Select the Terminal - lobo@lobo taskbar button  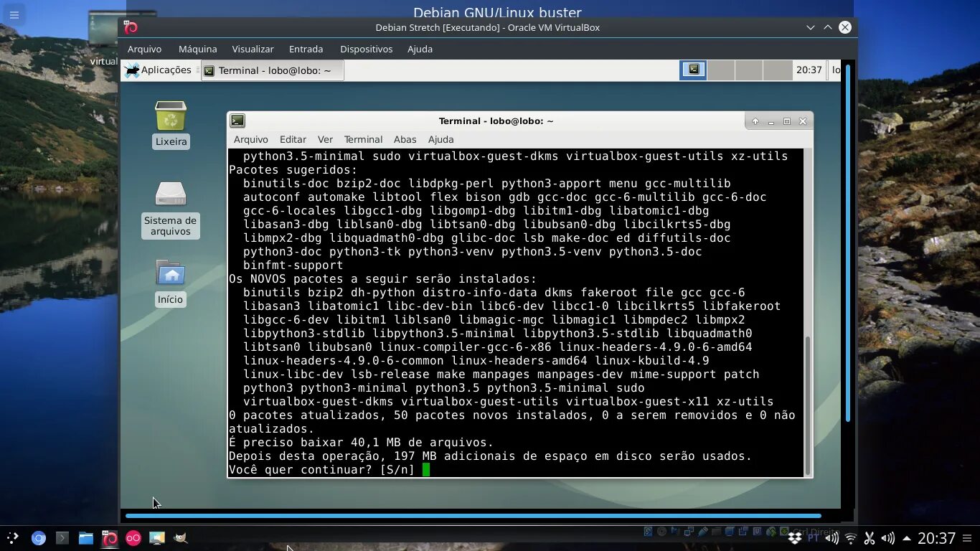[x=273, y=70]
